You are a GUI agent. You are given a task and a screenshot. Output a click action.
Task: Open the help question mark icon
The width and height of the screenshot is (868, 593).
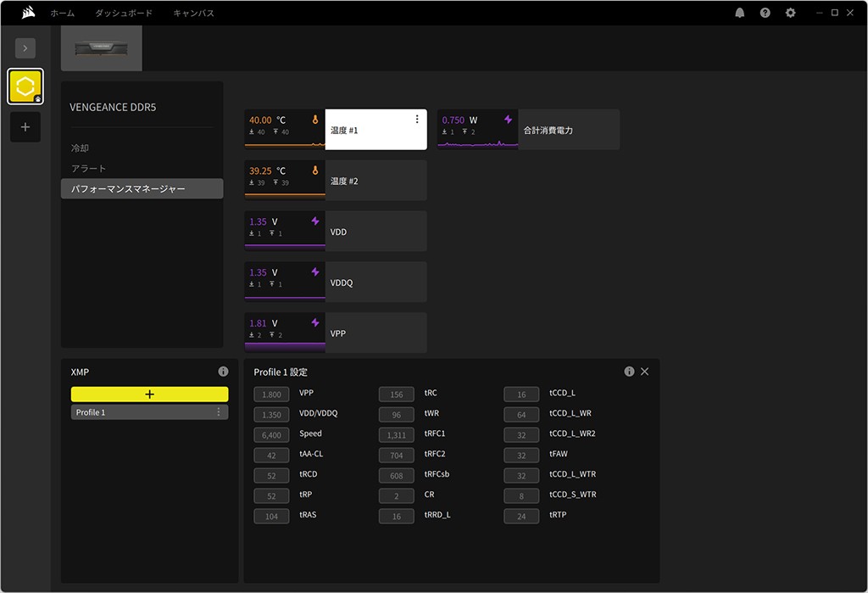765,13
